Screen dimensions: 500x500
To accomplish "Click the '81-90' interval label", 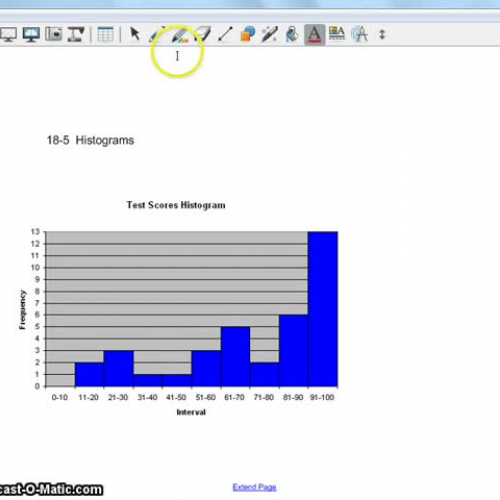I will [x=293, y=397].
